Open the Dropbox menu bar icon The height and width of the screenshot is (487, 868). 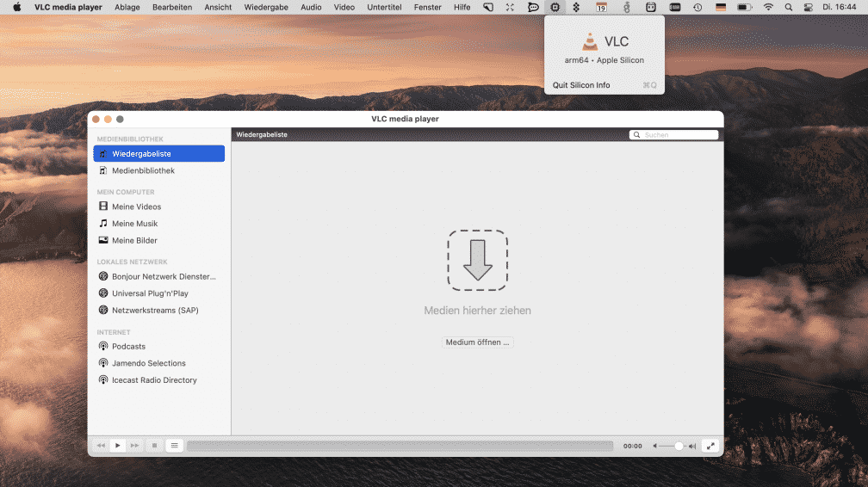pos(576,7)
